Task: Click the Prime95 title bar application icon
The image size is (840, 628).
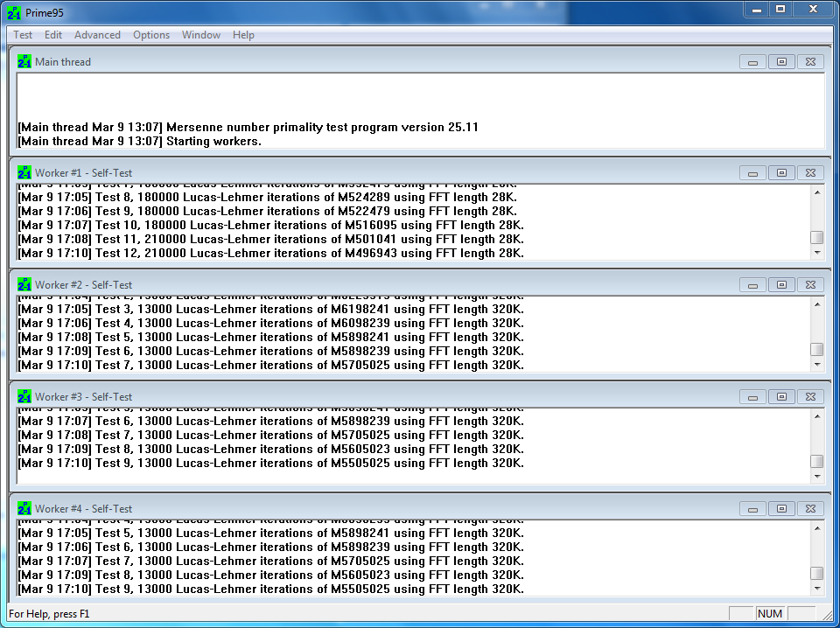Action: coord(14,13)
